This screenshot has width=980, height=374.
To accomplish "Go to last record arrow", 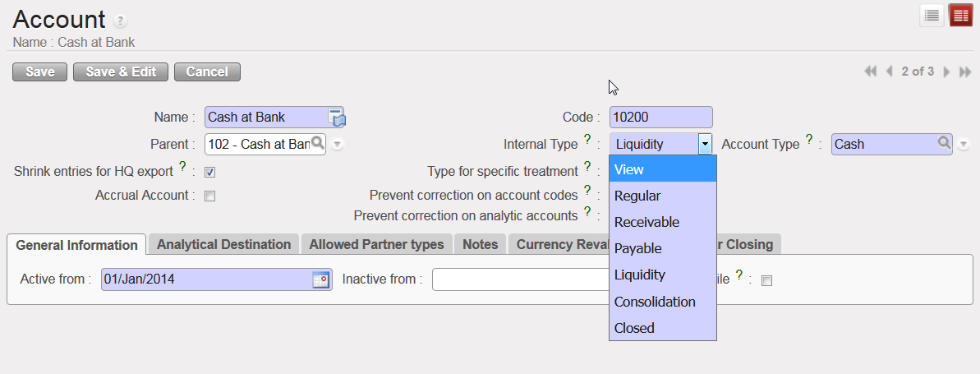I will [965, 72].
